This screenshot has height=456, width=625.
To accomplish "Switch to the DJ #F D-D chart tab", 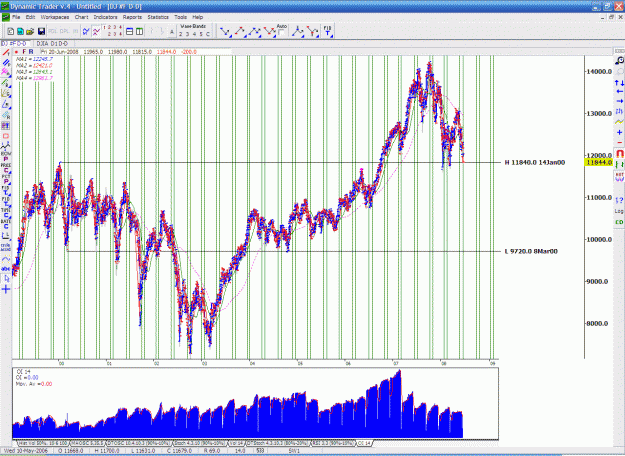I will point(15,43).
